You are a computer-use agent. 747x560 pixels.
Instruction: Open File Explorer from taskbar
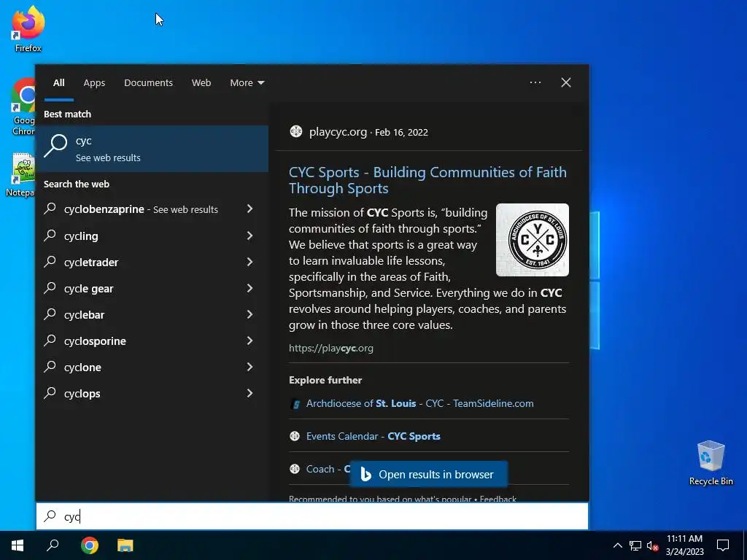125,545
